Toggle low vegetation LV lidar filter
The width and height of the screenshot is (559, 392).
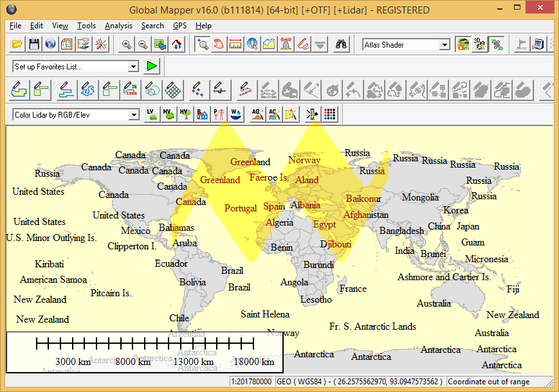tap(152, 114)
